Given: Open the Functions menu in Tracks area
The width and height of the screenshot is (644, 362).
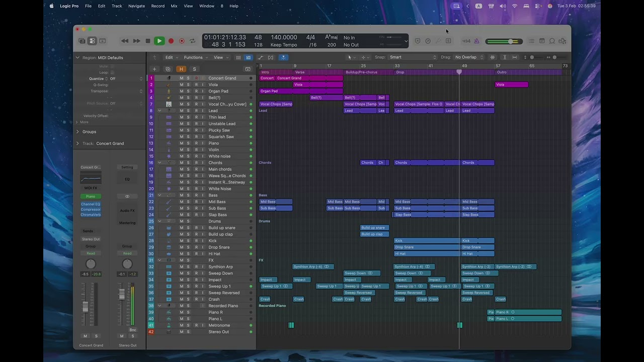Looking at the screenshot, I should [195, 57].
